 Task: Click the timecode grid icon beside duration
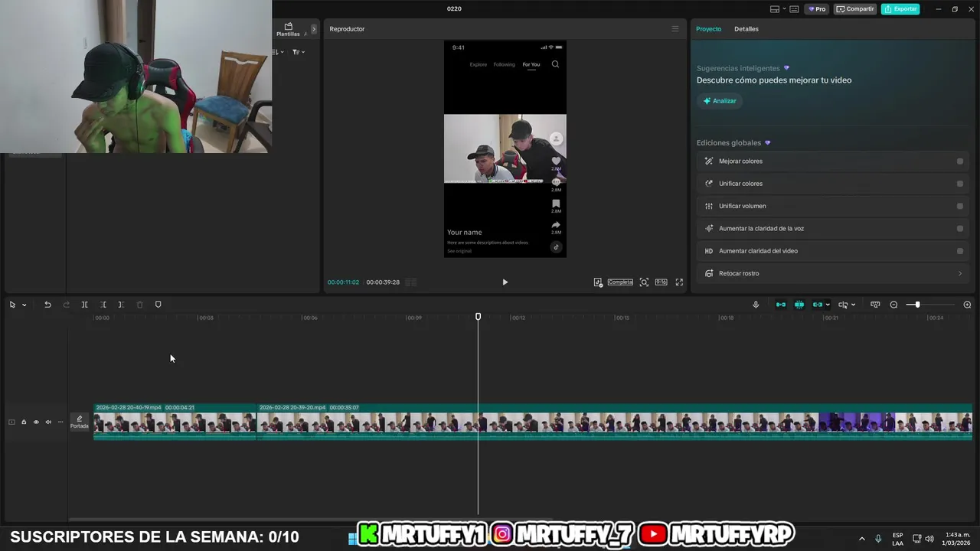coord(410,282)
